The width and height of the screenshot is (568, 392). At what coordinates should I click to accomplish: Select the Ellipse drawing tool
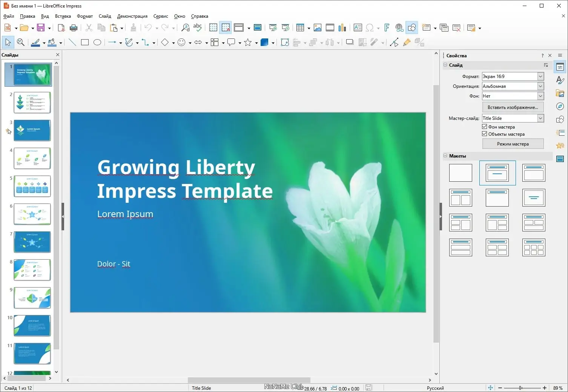point(97,43)
